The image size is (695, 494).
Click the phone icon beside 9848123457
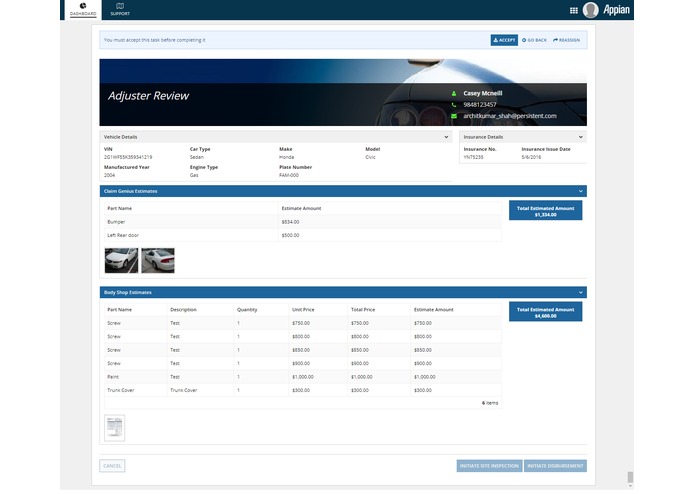[x=453, y=105]
